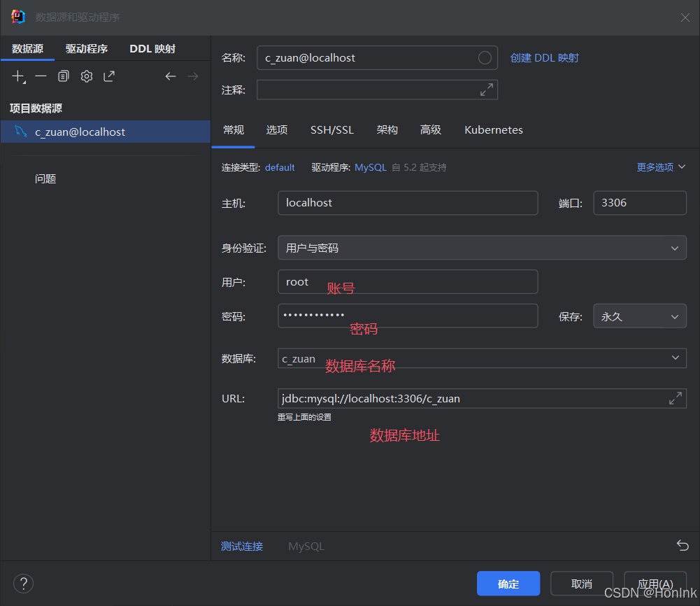Image resolution: width=700 pixels, height=606 pixels.
Task: Click the 重写上面的设置 hint text
Action: (304, 417)
